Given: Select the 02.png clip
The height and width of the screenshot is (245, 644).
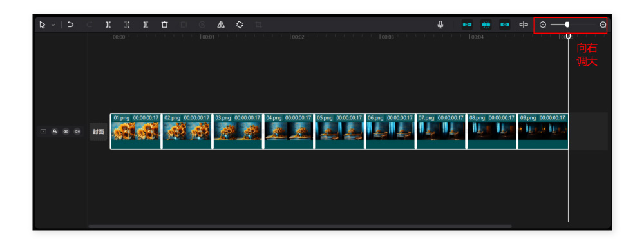Looking at the screenshot, I should pos(187,131).
